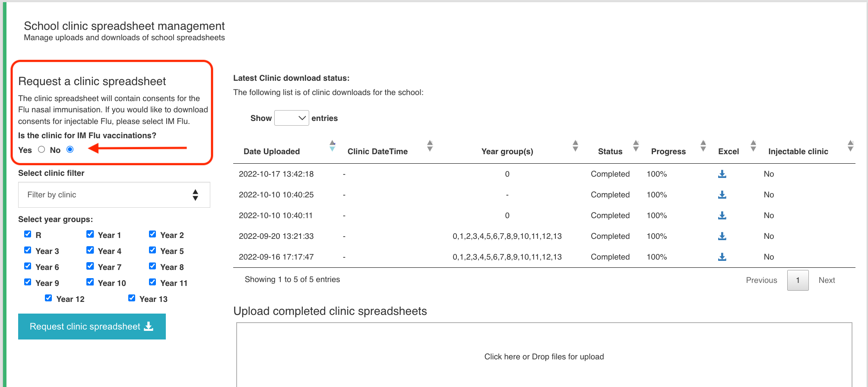This screenshot has height=387, width=868.
Task: Click the Next pagination link
Action: point(827,280)
